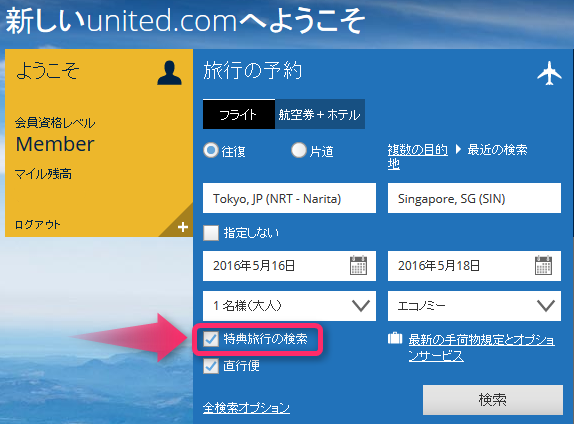574x424 pixels.
Task: Select 往復 round-trip radio button
Action: point(211,150)
